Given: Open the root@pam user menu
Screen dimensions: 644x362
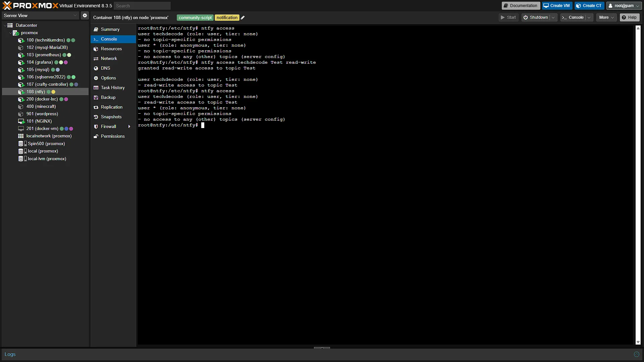Looking at the screenshot, I should [624, 6].
